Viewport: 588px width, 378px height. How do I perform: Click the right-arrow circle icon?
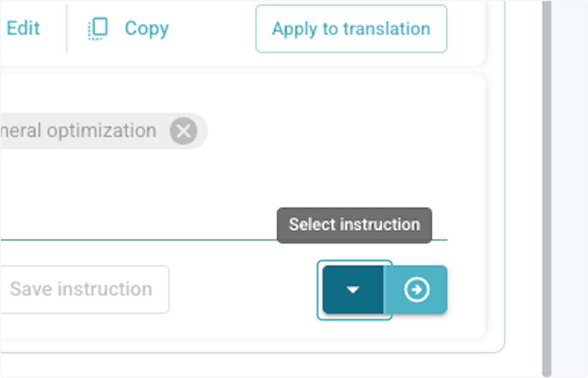tap(416, 290)
